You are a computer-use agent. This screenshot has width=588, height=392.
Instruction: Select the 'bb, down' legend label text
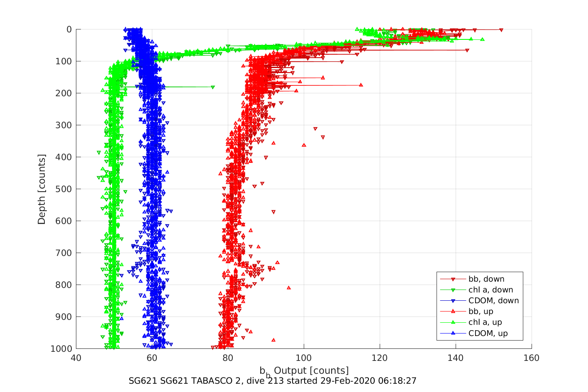coord(486,279)
